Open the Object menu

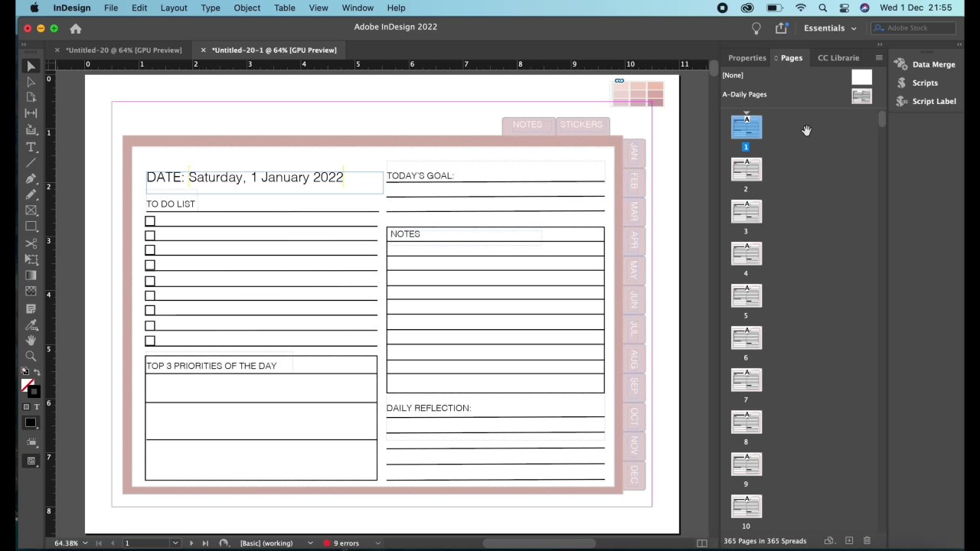click(x=247, y=8)
